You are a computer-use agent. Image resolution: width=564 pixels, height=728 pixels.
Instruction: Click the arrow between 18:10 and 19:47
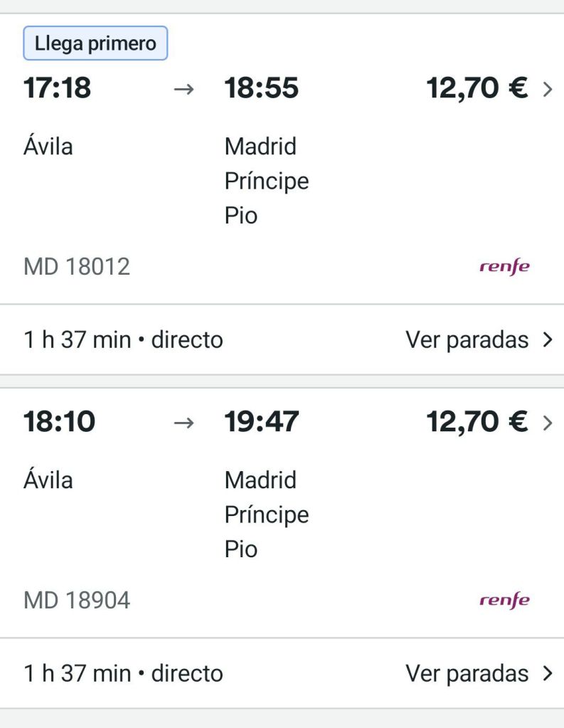(x=184, y=423)
